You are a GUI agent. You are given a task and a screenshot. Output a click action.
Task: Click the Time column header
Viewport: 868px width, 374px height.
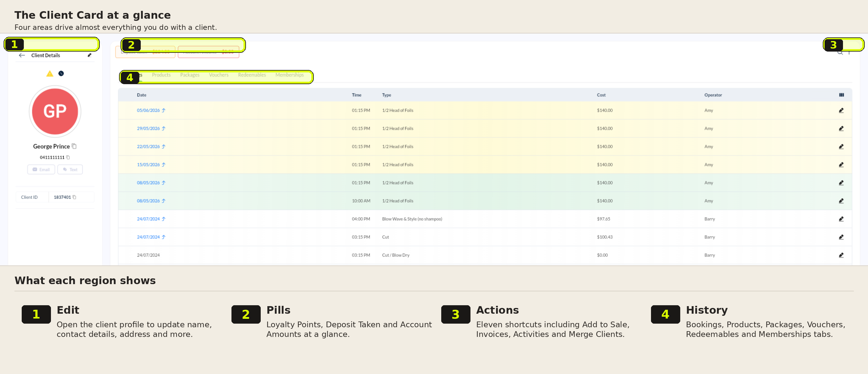[357, 95]
